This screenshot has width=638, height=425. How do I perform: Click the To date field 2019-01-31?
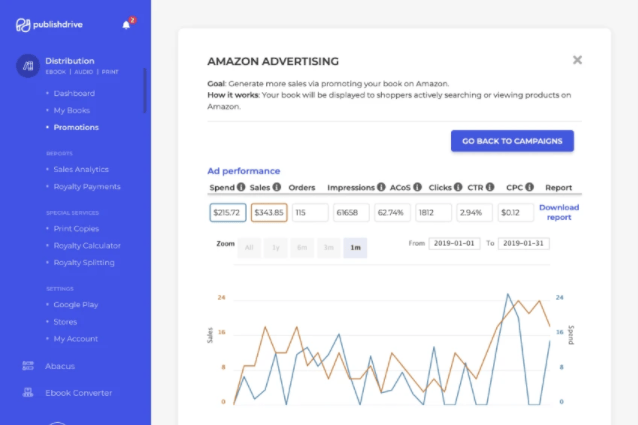pyautogui.click(x=524, y=244)
